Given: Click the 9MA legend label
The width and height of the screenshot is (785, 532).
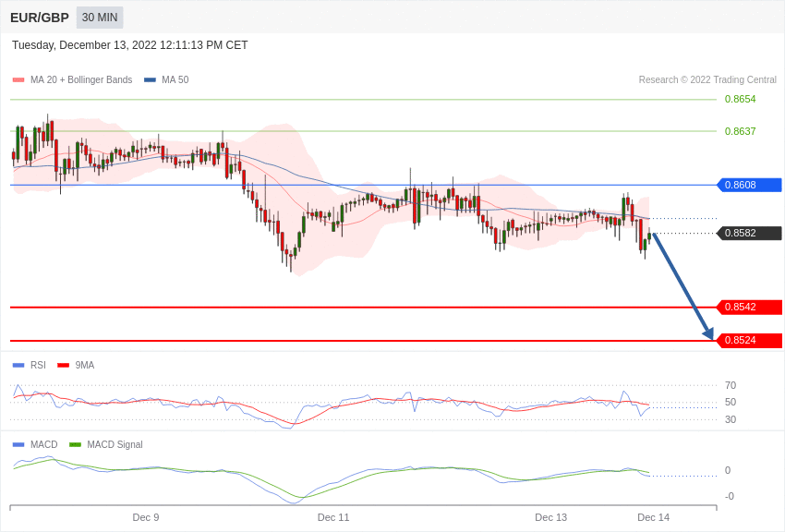Looking at the screenshot, I should click(85, 366).
